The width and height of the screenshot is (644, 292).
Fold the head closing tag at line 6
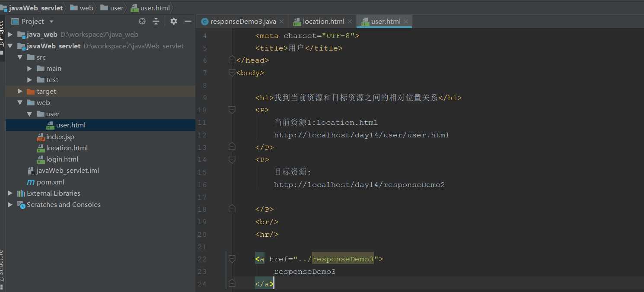[232, 60]
